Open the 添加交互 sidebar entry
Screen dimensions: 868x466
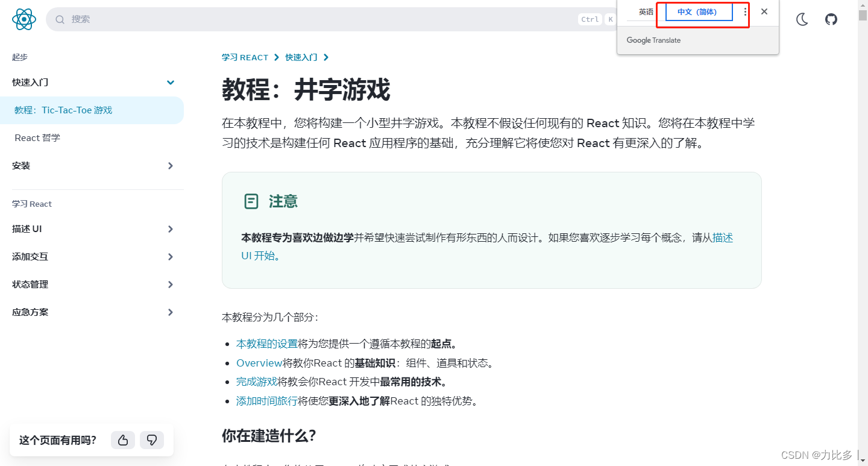point(92,257)
